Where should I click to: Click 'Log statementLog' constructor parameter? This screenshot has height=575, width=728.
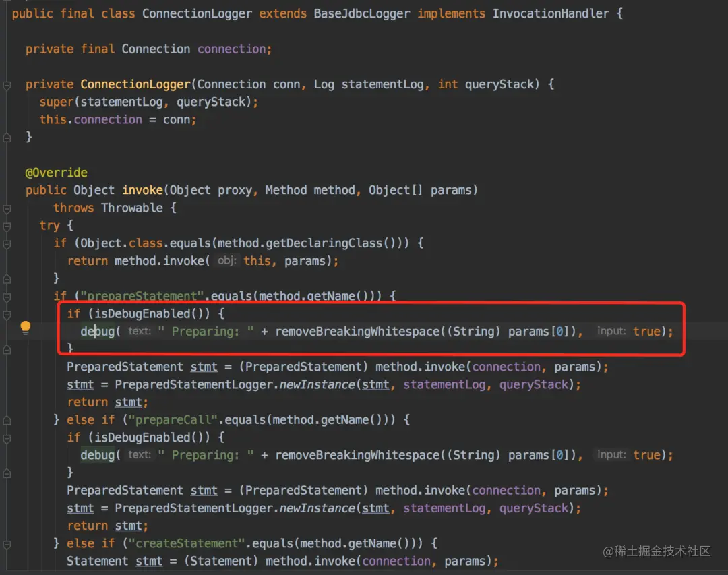[369, 84]
